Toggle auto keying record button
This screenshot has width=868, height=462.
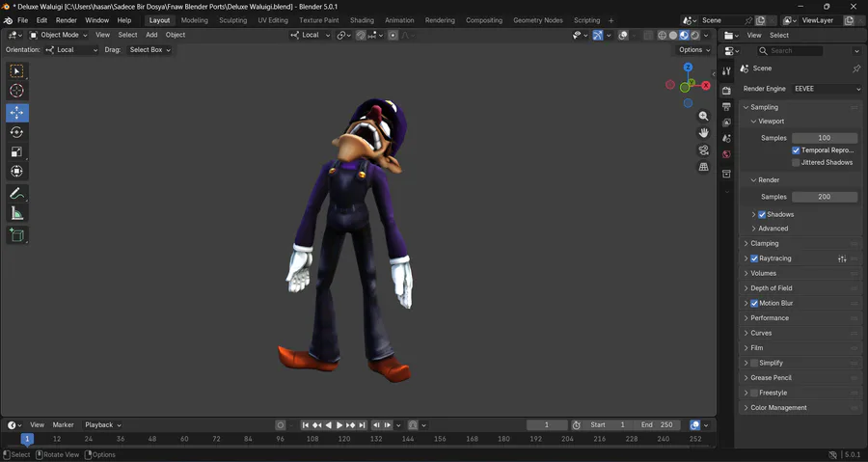point(280,425)
